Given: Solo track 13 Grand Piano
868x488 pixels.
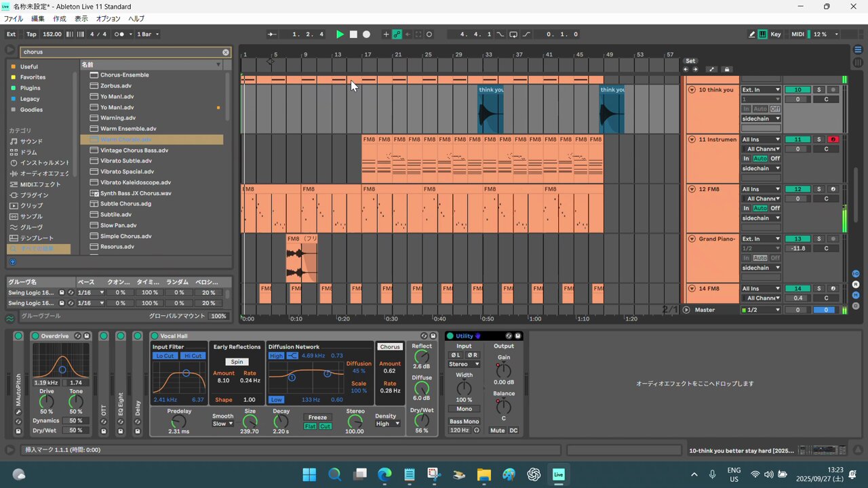Looking at the screenshot, I should [818, 239].
